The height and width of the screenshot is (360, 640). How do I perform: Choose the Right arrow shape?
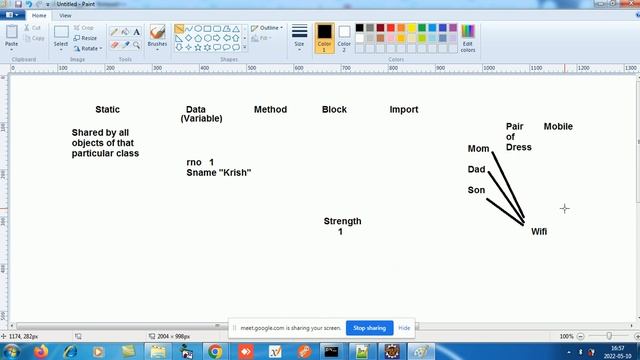pyautogui.click(x=217, y=38)
